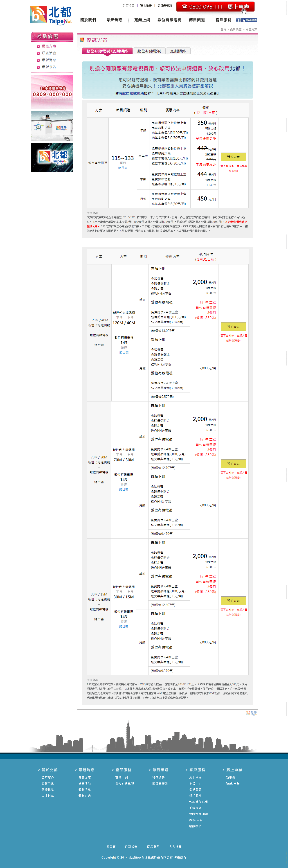
Task: Open 帳戶服務 in the footer
Action: tap(195, 796)
